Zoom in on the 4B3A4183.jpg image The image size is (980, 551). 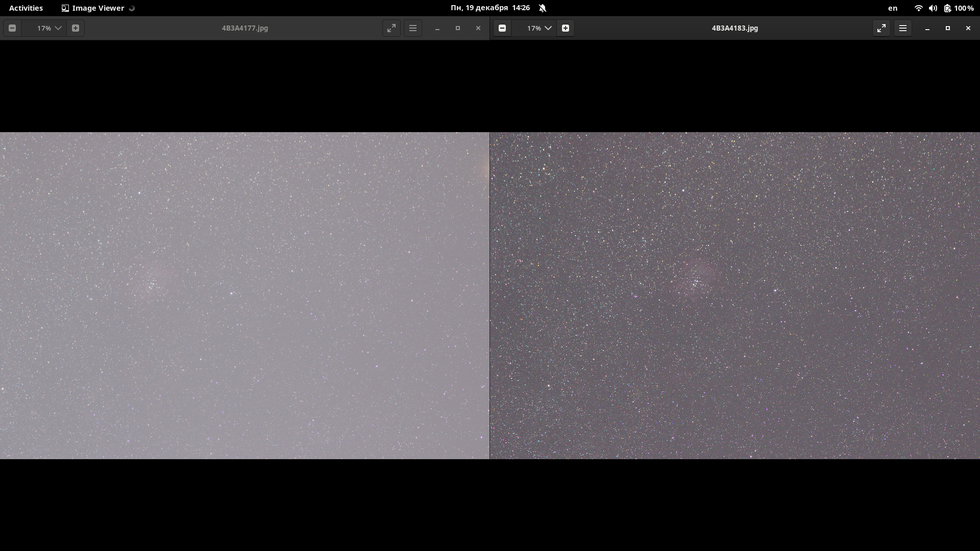click(x=566, y=28)
